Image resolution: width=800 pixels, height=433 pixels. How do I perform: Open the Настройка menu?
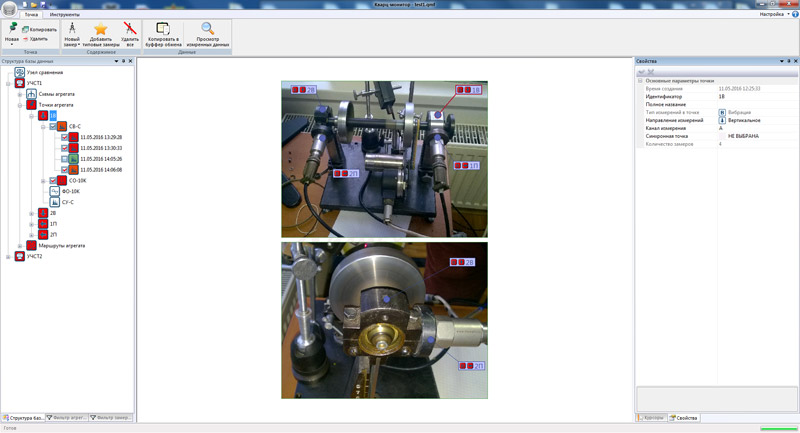pos(774,14)
